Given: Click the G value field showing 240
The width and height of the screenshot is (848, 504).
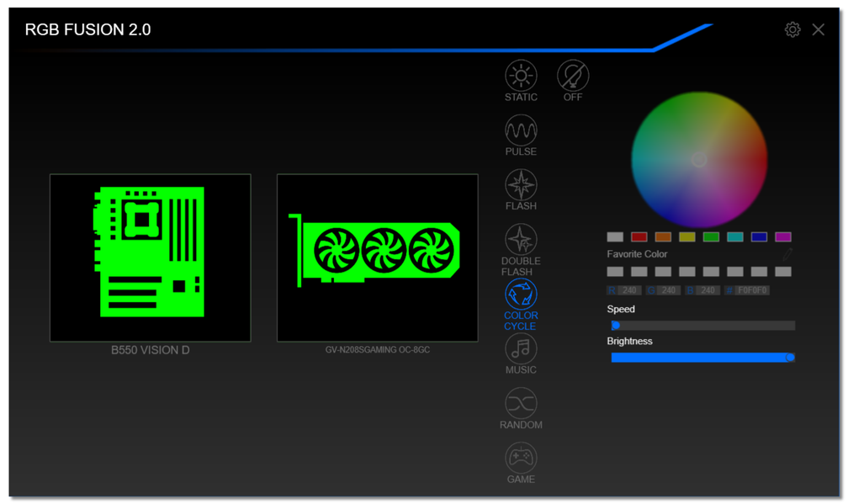Looking at the screenshot, I should tap(669, 290).
